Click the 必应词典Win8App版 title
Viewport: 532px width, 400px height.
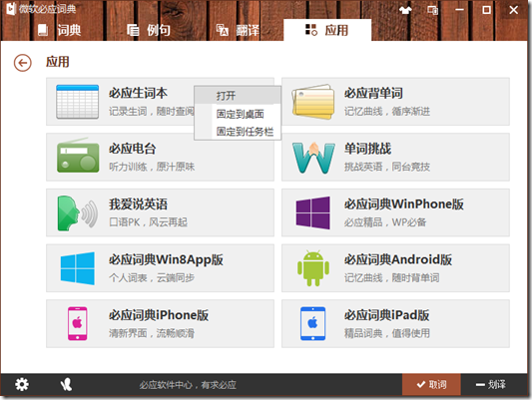point(166,259)
